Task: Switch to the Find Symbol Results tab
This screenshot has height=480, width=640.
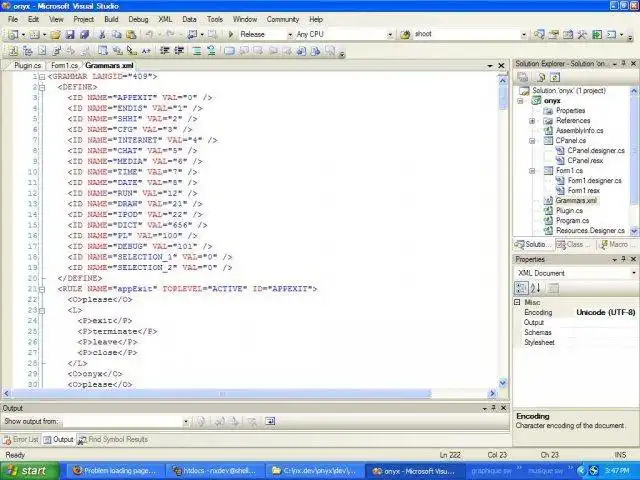Action: click(x=113, y=440)
